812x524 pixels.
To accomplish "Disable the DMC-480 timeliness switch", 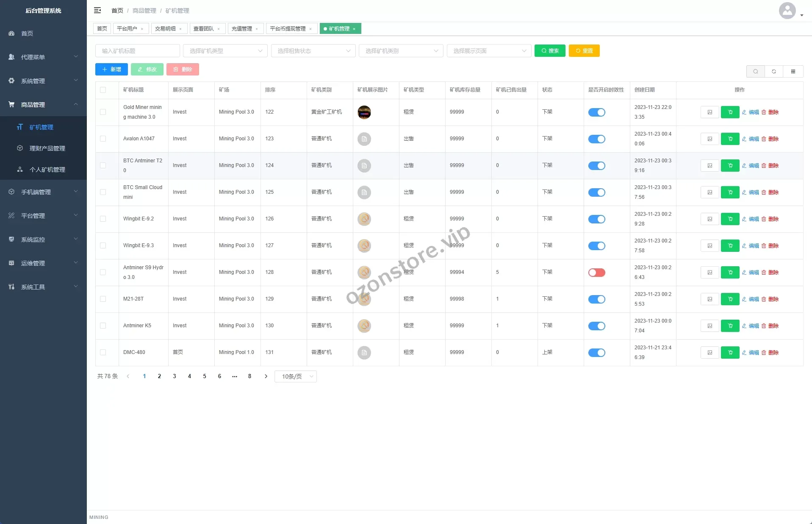I will click(596, 353).
